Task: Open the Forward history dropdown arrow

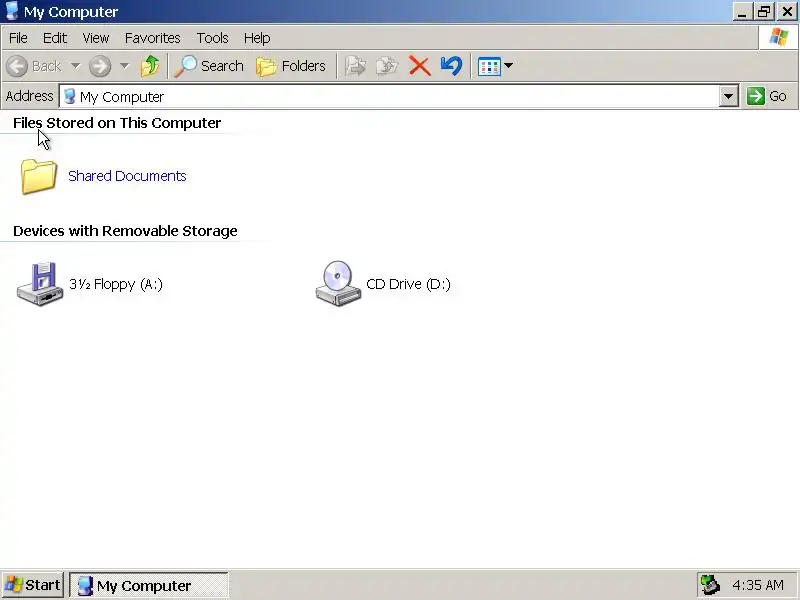Action: [x=124, y=66]
